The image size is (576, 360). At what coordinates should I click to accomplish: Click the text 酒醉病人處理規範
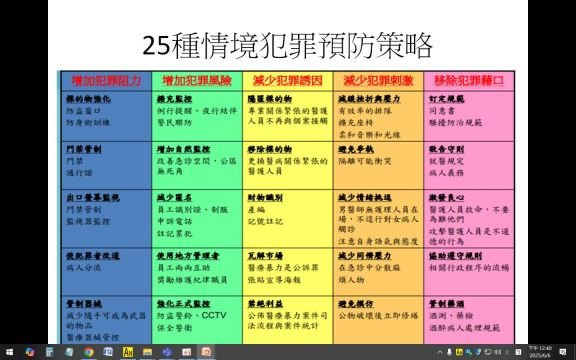[464, 328]
